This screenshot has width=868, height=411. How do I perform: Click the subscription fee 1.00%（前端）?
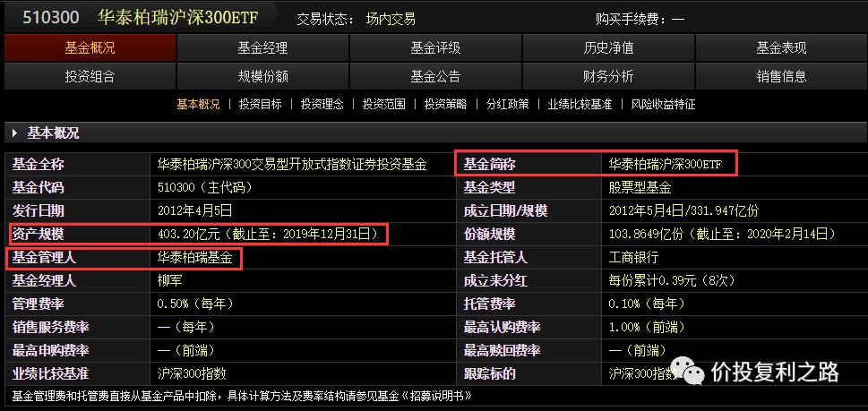point(647,327)
